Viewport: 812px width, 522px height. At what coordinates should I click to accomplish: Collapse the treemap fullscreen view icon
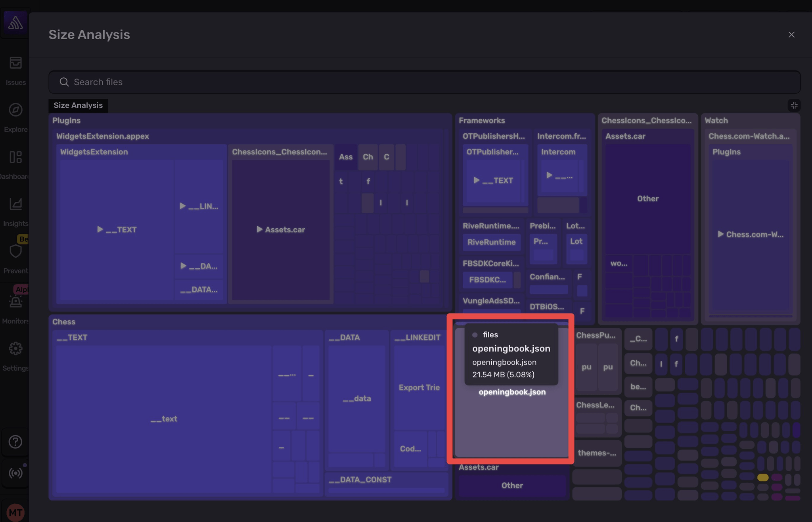pos(794,105)
